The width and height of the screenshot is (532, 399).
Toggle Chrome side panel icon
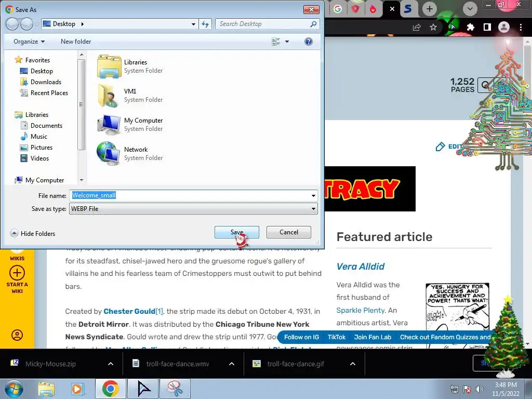click(x=487, y=27)
